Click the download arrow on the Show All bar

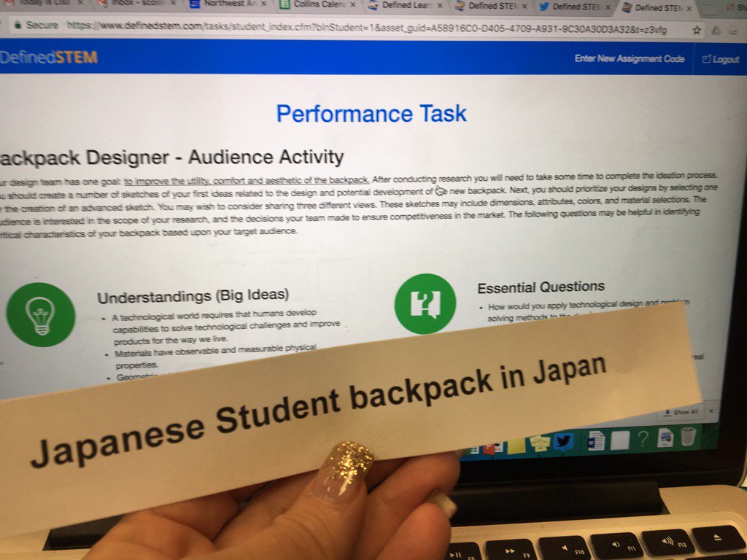click(x=668, y=411)
